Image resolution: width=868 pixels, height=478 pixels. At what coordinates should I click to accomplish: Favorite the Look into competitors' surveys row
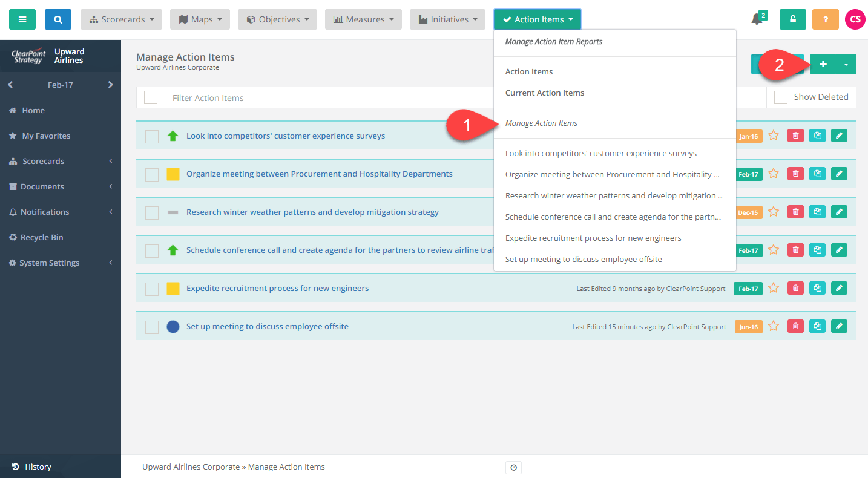pos(774,136)
